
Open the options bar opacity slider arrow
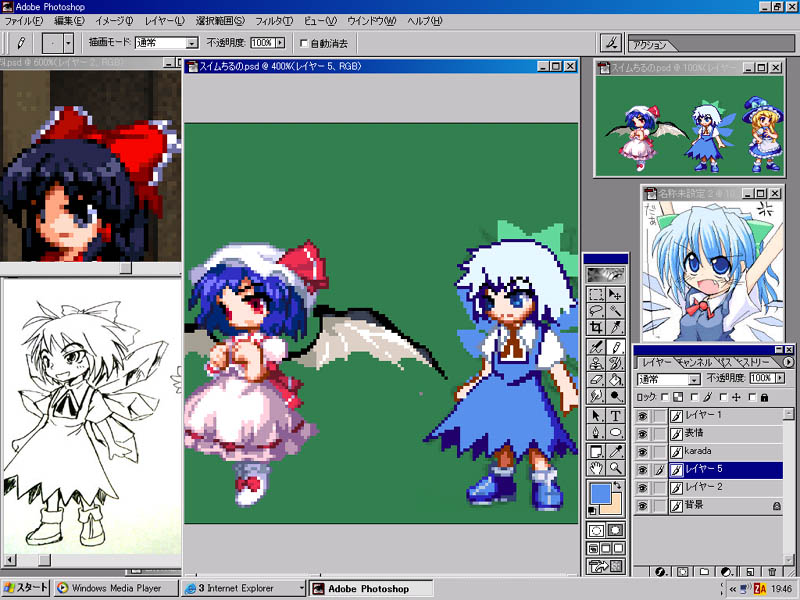pyautogui.click(x=280, y=43)
